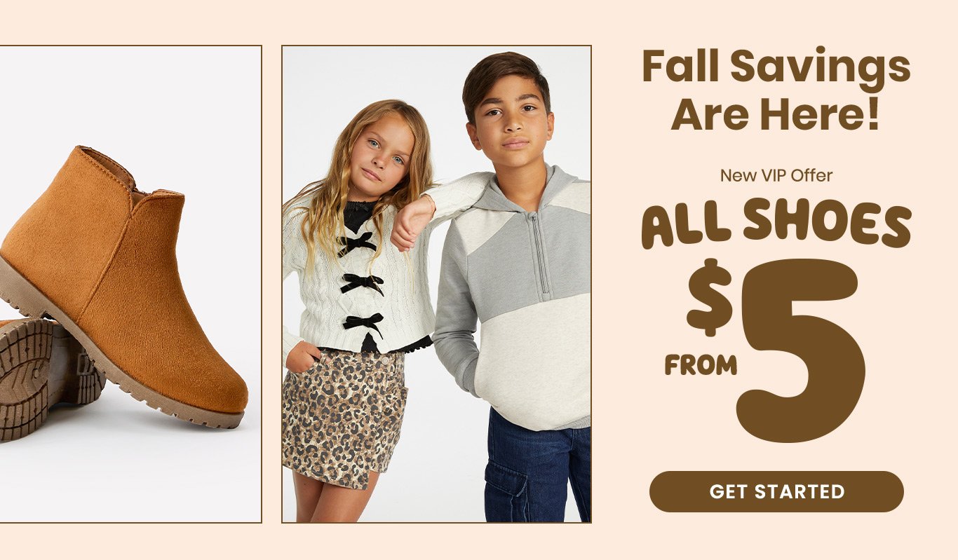Viewport: 958px width, 560px height.
Task: Click the zipper on the boy's hoodie
Action: (x=540, y=254)
